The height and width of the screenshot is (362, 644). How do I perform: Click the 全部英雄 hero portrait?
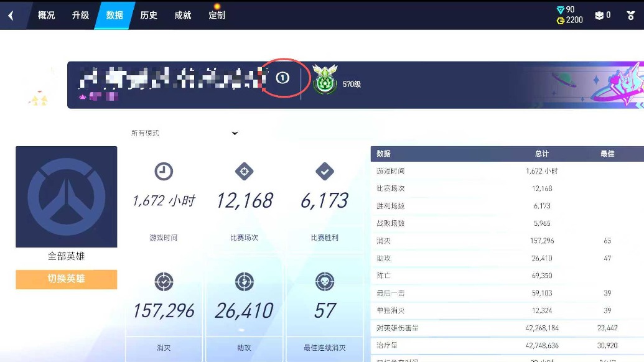66,197
